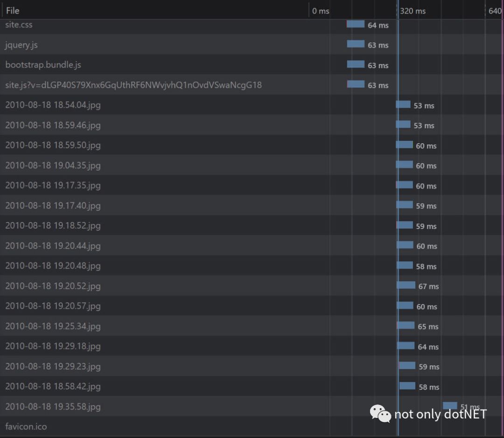Open request 2010-08-18 19.25.34.jpg
The width and height of the screenshot is (504, 438).
click(252, 326)
